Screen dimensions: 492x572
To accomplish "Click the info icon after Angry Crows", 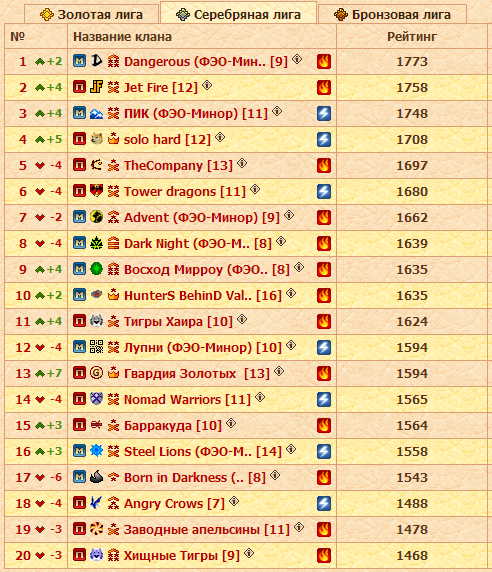I will tap(234, 501).
